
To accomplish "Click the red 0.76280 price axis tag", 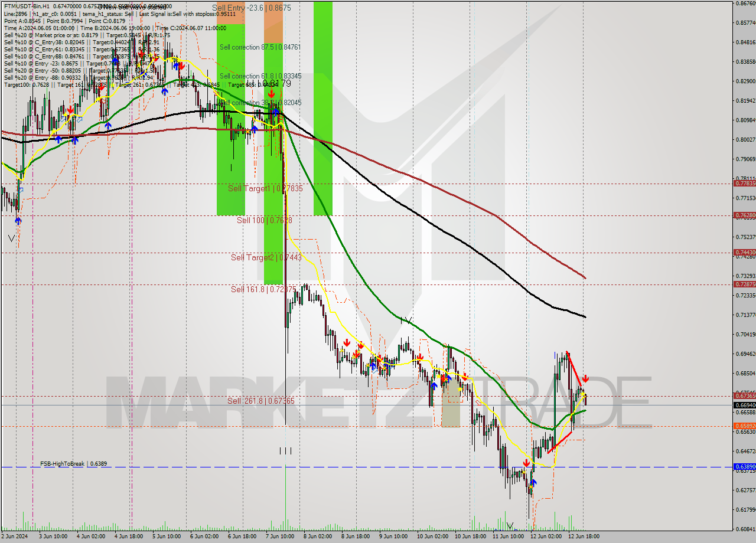I will (x=744, y=215).
